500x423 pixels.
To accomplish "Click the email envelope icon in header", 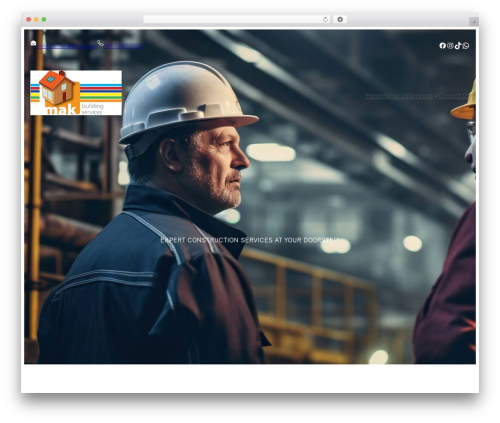I will (33, 43).
